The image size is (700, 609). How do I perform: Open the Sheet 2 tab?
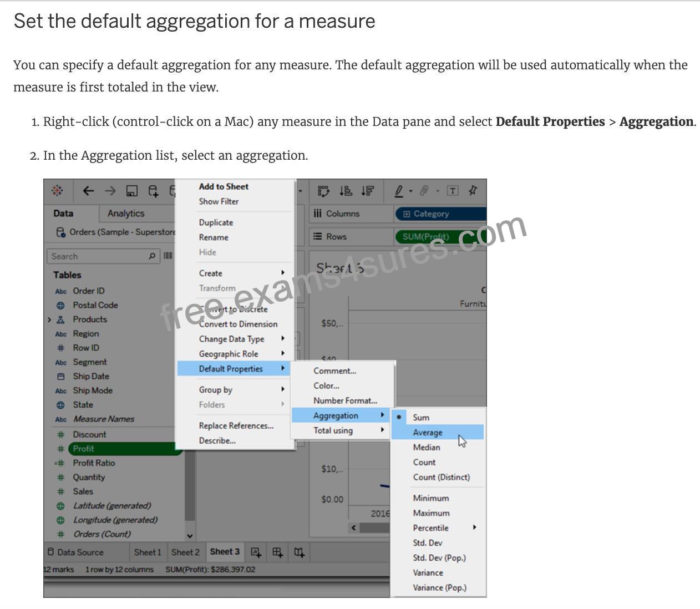click(185, 552)
